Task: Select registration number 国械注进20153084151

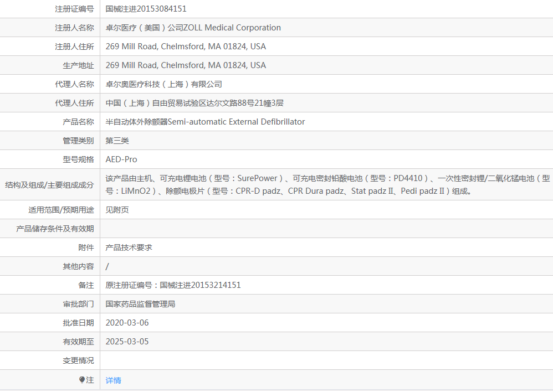Action: [146, 9]
